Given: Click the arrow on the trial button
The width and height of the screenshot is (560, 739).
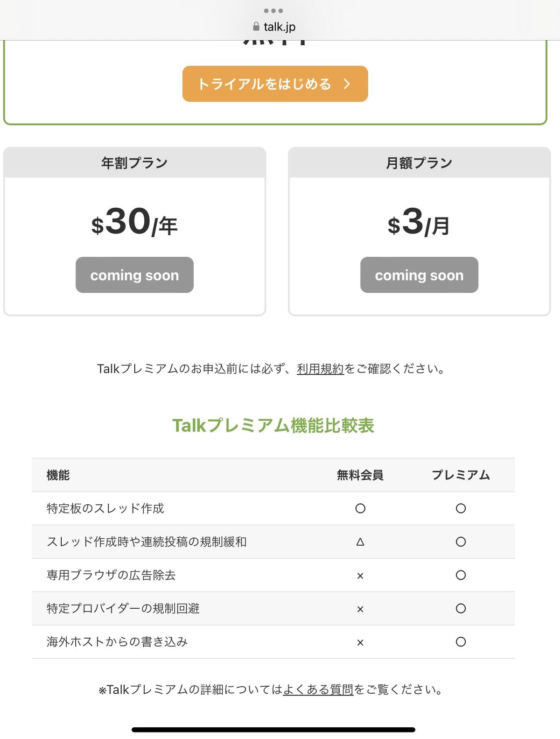Looking at the screenshot, I should click(x=347, y=84).
